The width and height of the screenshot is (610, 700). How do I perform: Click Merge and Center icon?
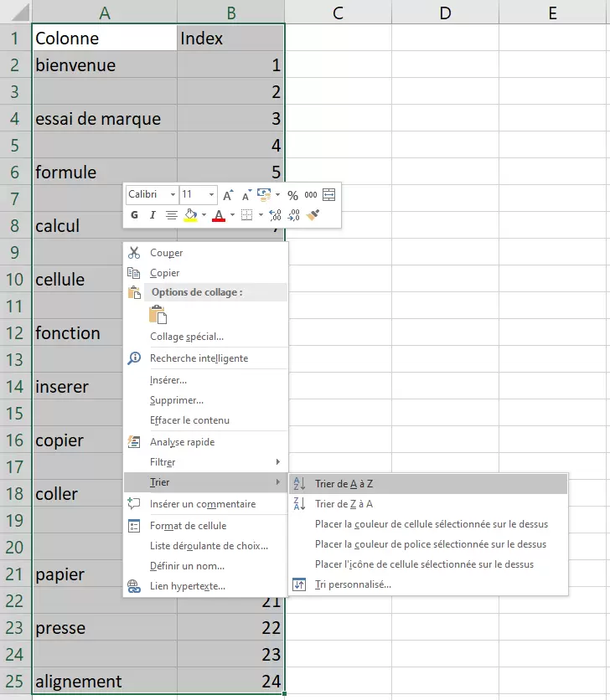[329, 194]
